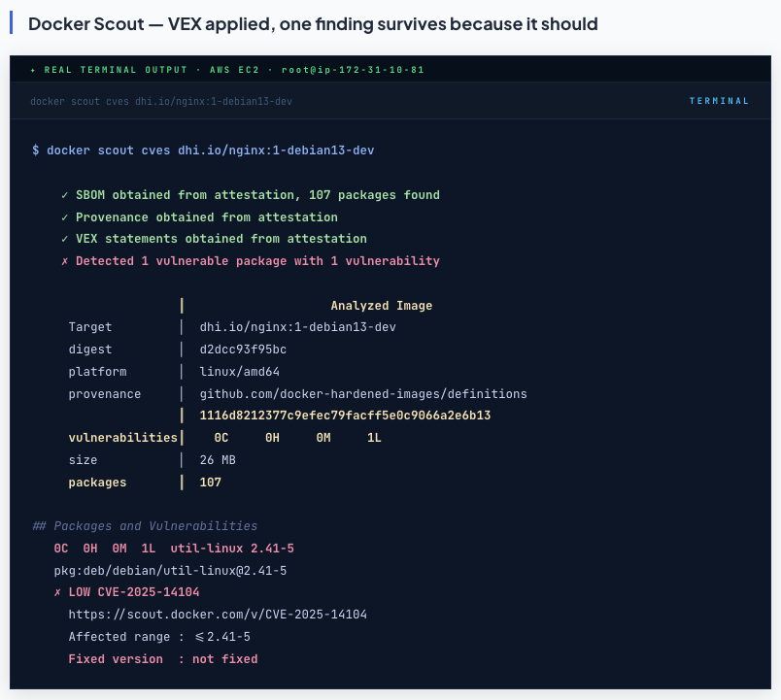Image resolution: width=781 pixels, height=700 pixels.
Task: Click 'github.com/docker-hardened-images/definitions' provenance value
Action: click(x=363, y=394)
